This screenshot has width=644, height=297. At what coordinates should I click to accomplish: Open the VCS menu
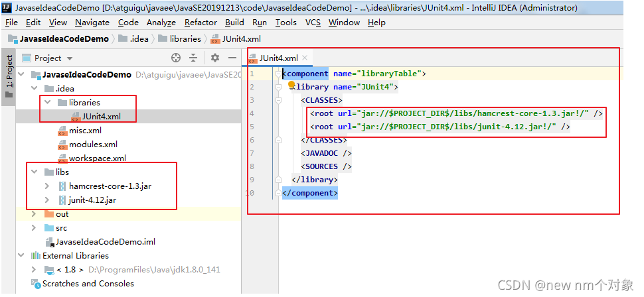coord(313,23)
